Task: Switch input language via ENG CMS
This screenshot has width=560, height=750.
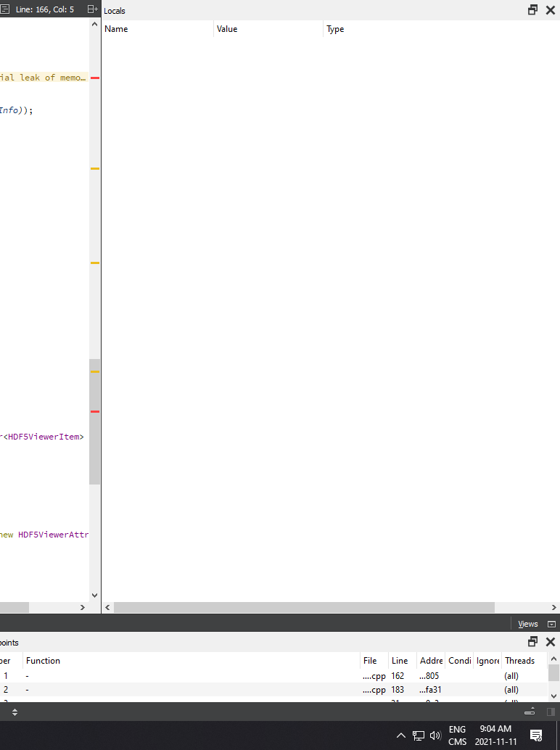Action: 457,735
